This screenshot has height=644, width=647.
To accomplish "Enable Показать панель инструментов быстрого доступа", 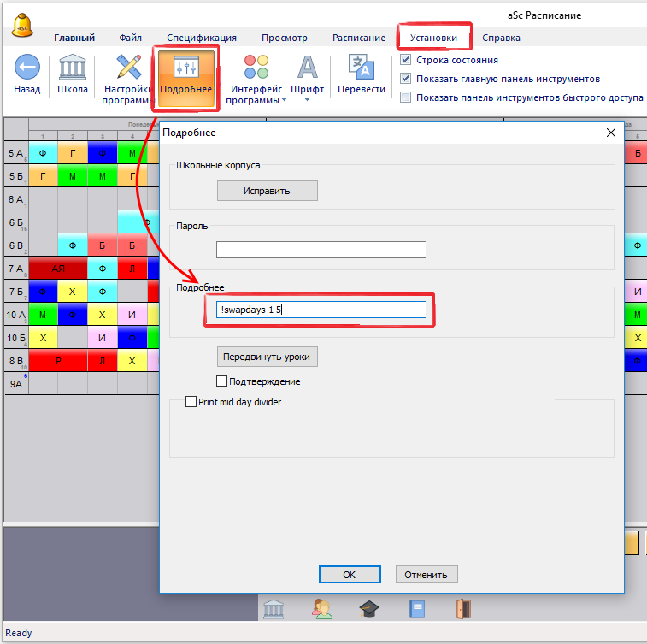I will [x=406, y=97].
